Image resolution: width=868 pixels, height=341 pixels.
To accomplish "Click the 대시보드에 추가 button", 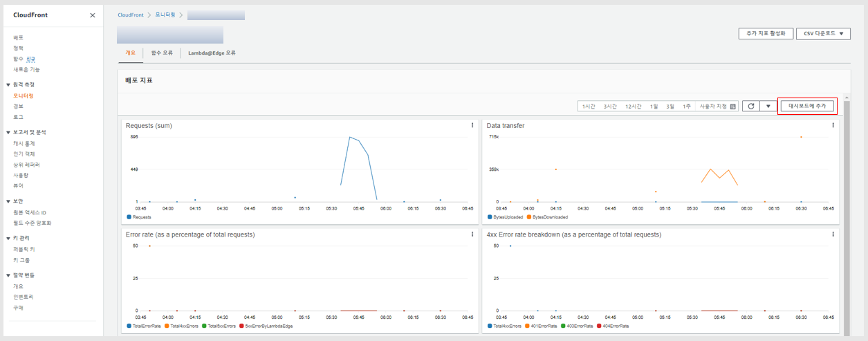I will [x=807, y=107].
